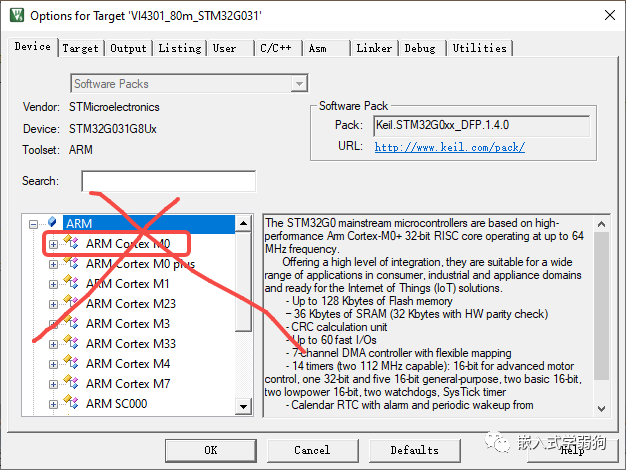Click the Cancel button
Image resolution: width=626 pixels, height=470 pixels.
313,450
